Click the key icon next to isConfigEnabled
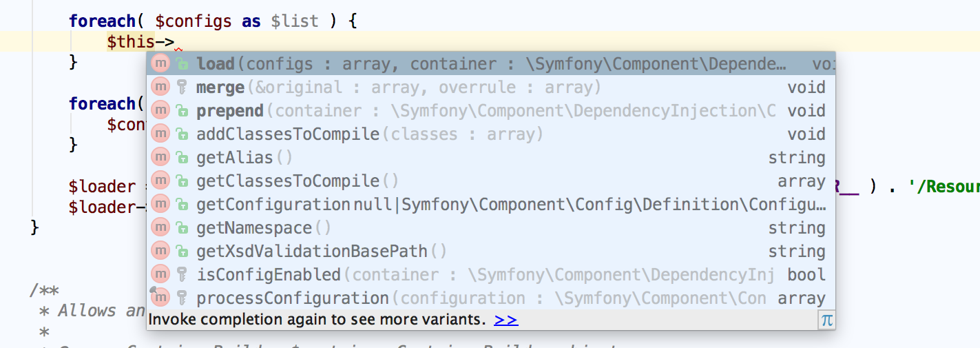980x348 pixels. [x=182, y=275]
